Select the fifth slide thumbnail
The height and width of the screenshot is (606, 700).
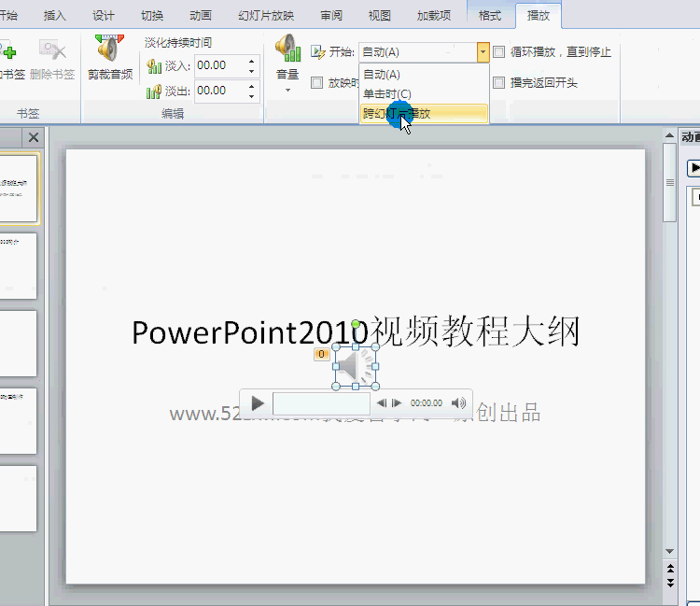click(x=18, y=499)
